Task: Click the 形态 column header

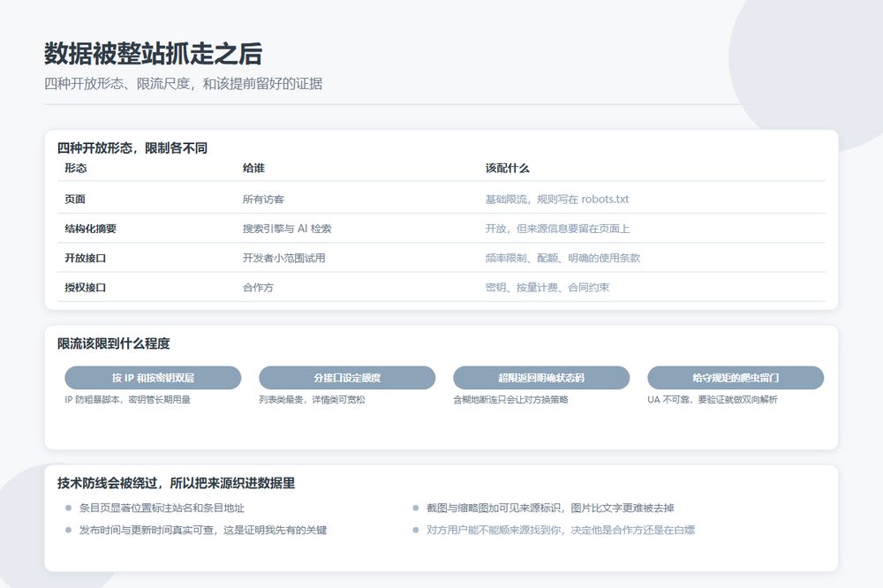Action: coord(75,168)
